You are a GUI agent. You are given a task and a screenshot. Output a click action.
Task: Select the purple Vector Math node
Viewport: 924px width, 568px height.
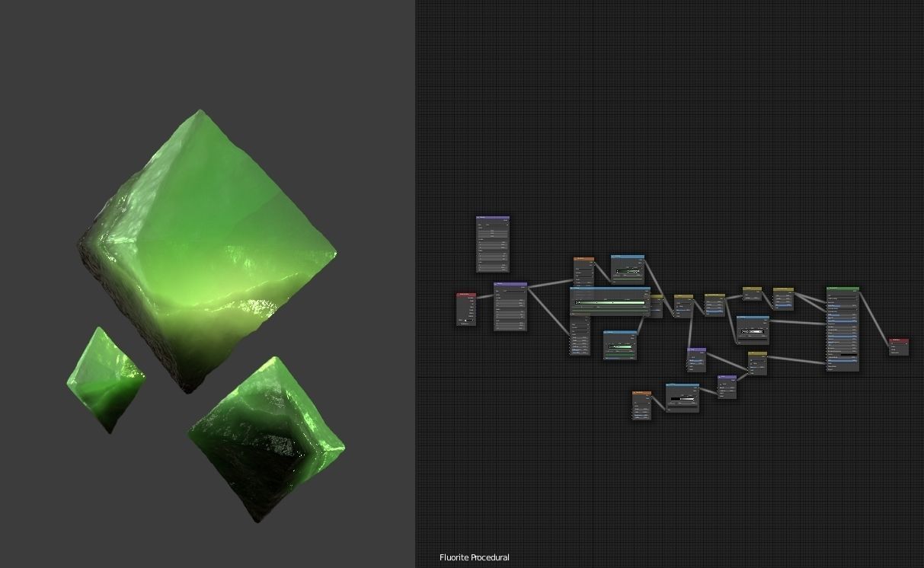[x=696, y=349]
